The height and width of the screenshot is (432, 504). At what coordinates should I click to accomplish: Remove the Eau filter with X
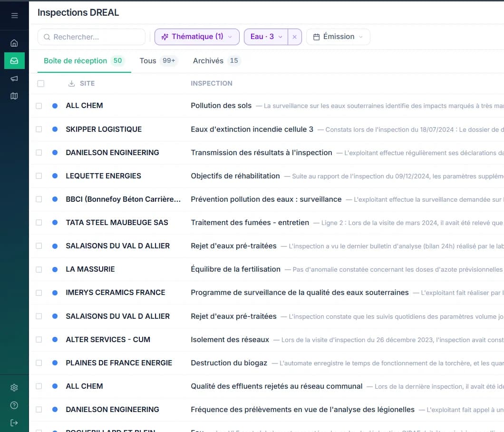pos(294,37)
